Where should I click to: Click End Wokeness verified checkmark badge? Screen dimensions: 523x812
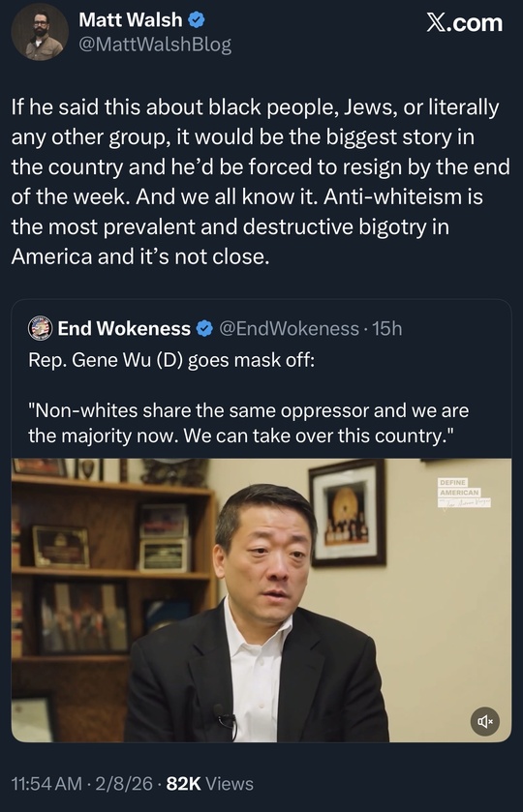[x=205, y=329]
